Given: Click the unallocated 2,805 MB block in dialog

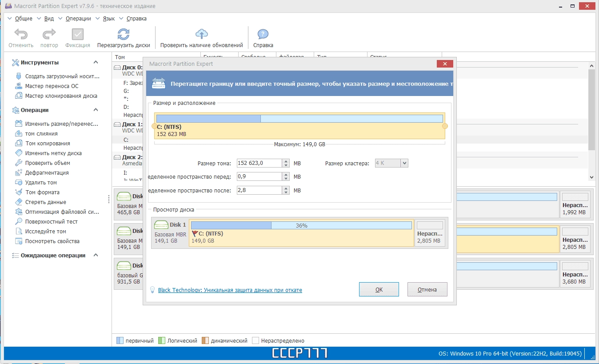Looking at the screenshot, I should pos(430,233).
